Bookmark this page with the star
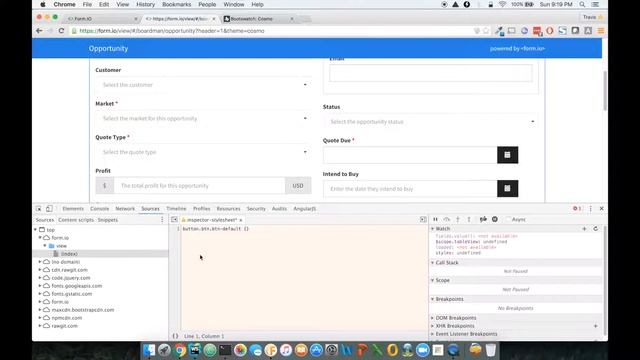Screen dimensions: 640x360 (x=486, y=31)
